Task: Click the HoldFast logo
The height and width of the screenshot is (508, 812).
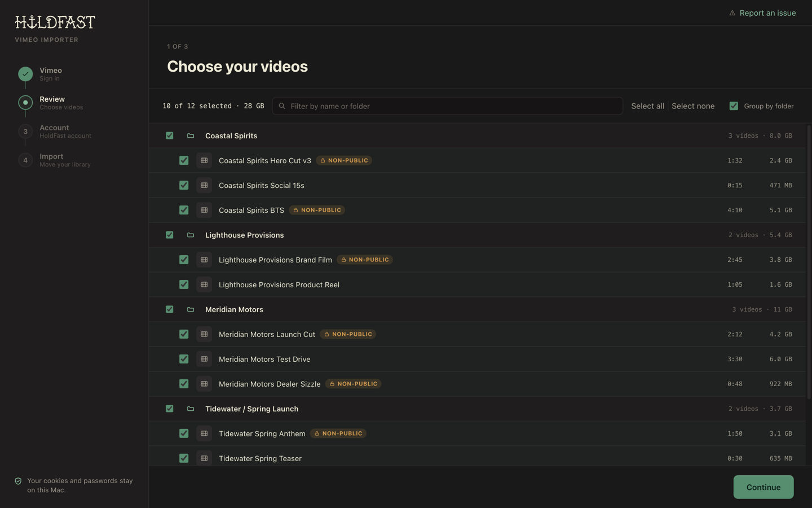Action: (x=55, y=22)
